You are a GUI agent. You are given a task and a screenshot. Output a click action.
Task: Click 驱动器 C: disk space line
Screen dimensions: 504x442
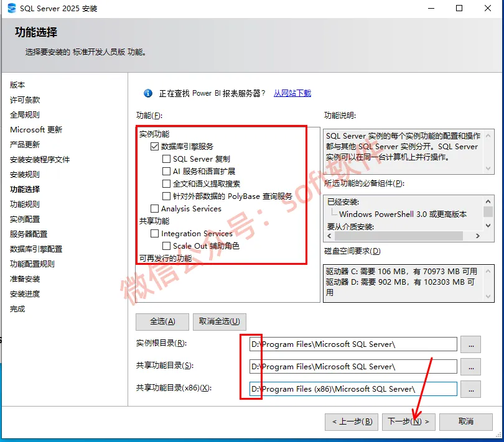pyautogui.click(x=401, y=272)
